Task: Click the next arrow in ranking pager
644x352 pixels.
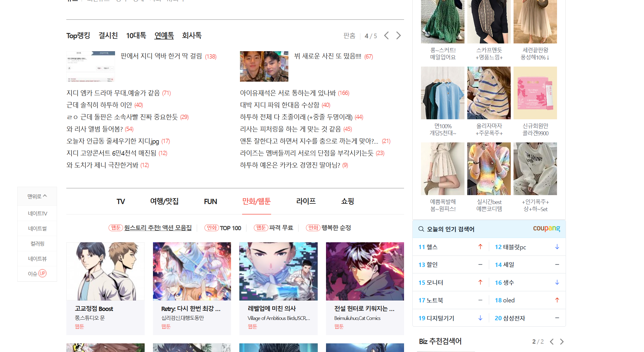Action: pyautogui.click(x=398, y=36)
